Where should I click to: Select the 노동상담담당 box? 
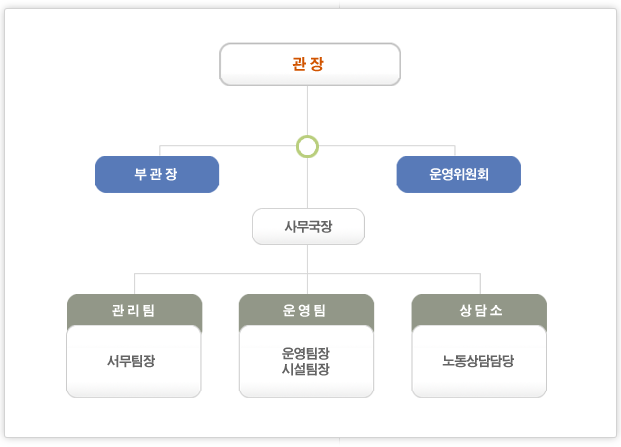pos(479,361)
